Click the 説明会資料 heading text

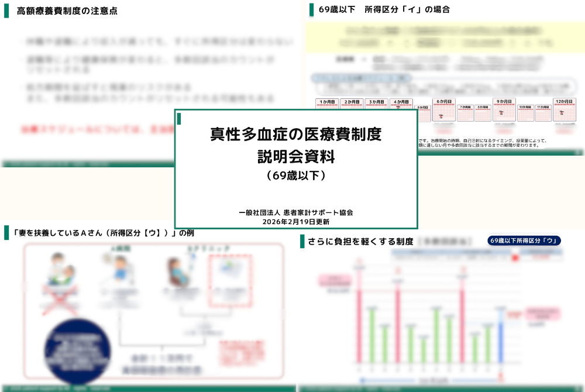(x=295, y=156)
